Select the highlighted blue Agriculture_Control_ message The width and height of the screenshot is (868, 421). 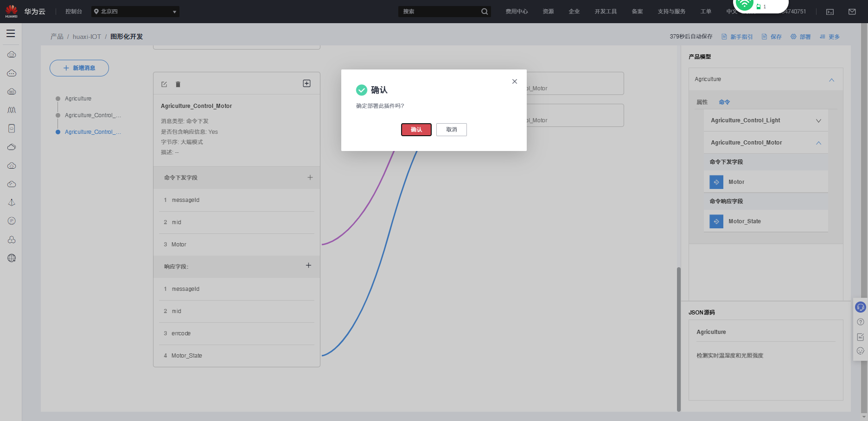(x=93, y=132)
